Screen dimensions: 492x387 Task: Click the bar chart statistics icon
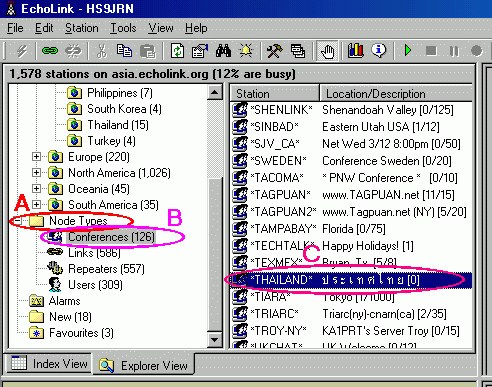tap(355, 51)
